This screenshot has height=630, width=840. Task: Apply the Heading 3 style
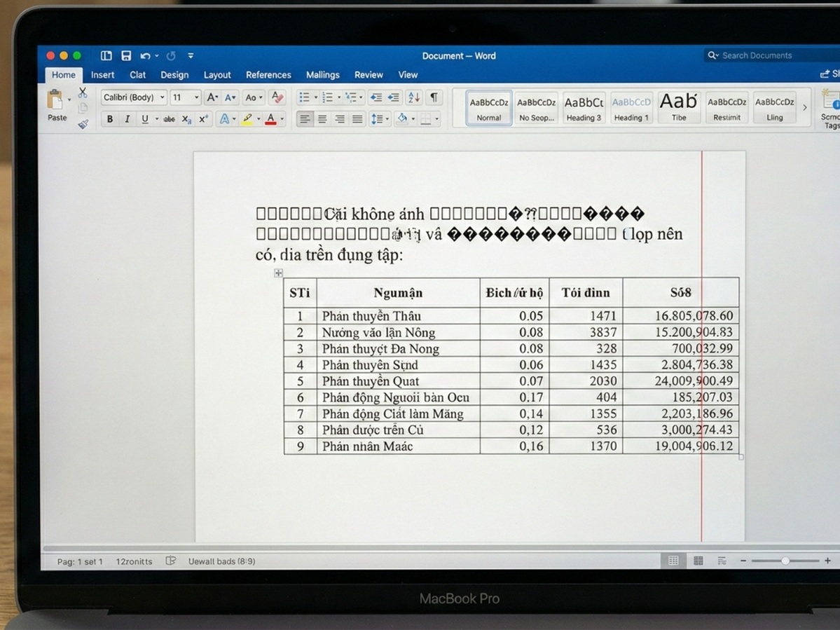pyautogui.click(x=584, y=108)
